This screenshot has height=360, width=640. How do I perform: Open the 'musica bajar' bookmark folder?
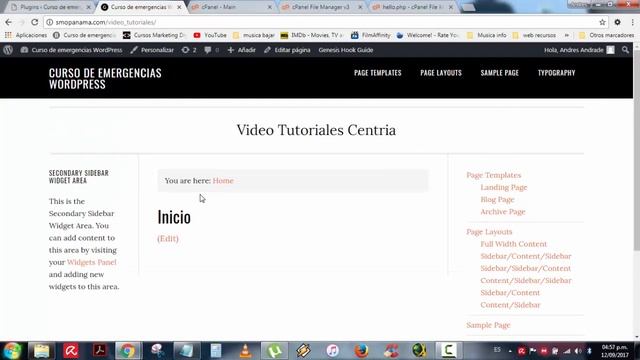[x=254, y=36]
